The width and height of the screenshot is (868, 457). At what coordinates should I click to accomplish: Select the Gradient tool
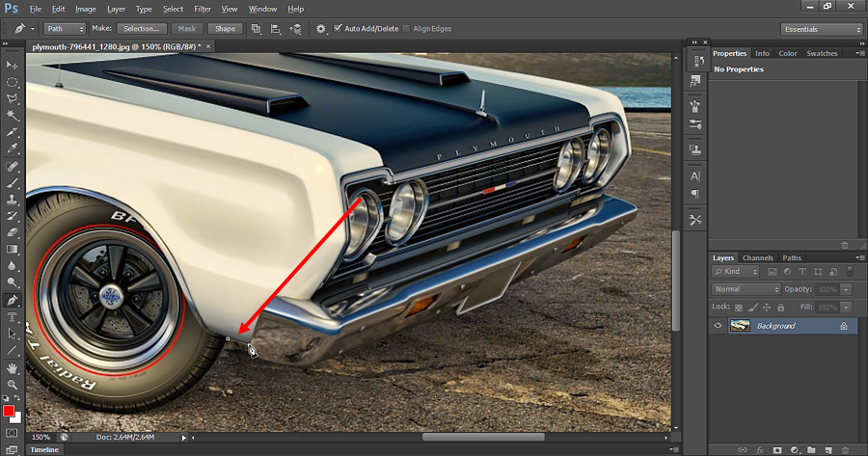(x=12, y=249)
